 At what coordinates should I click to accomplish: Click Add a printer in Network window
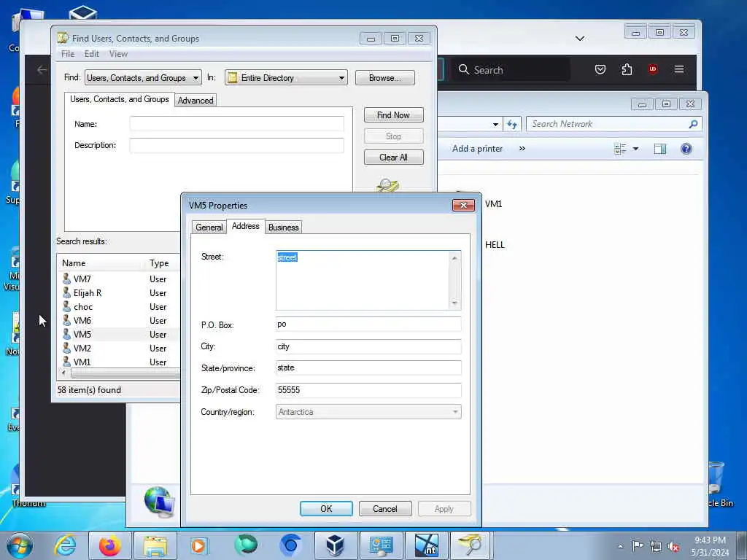coord(477,149)
